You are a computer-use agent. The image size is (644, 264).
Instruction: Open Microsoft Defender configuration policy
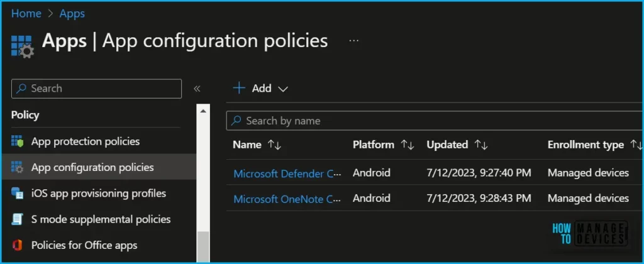tap(287, 173)
